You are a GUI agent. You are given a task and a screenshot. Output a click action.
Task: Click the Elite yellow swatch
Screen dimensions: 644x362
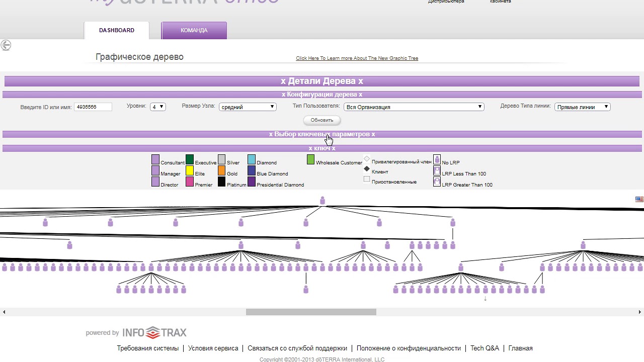click(x=190, y=171)
